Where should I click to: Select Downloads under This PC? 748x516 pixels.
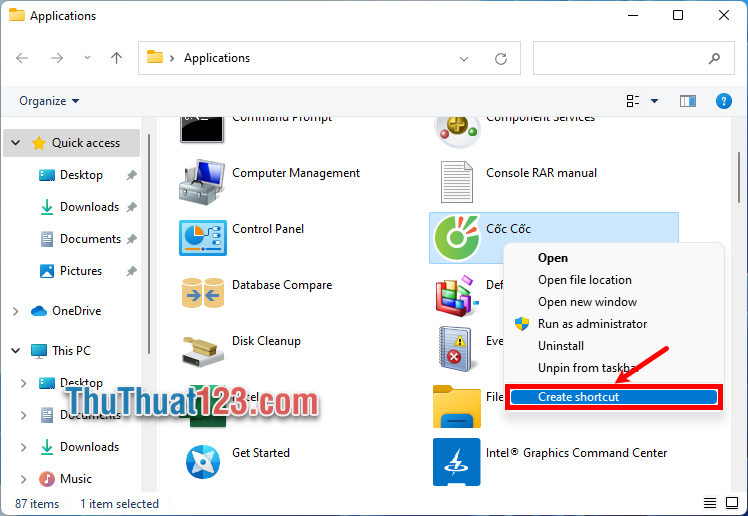pos(89,447)
